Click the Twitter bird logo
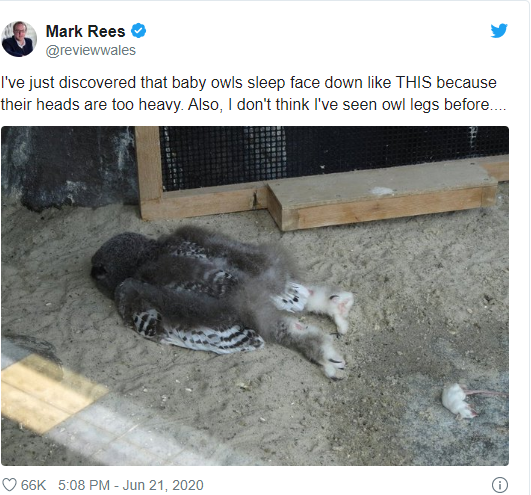 499,31
